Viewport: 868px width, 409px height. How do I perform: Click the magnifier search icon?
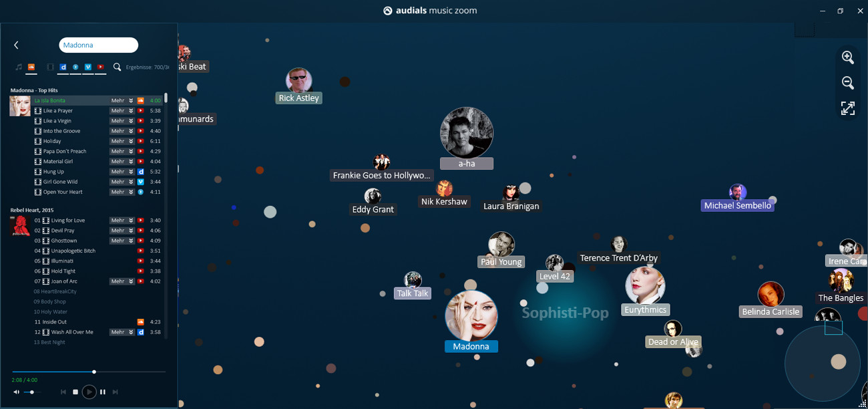(118, 67)
